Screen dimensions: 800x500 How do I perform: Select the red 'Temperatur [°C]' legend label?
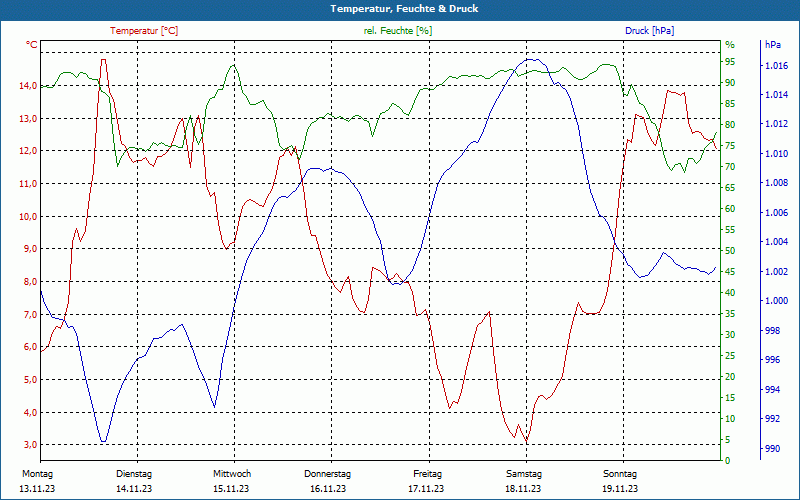[x=144, y=31]
